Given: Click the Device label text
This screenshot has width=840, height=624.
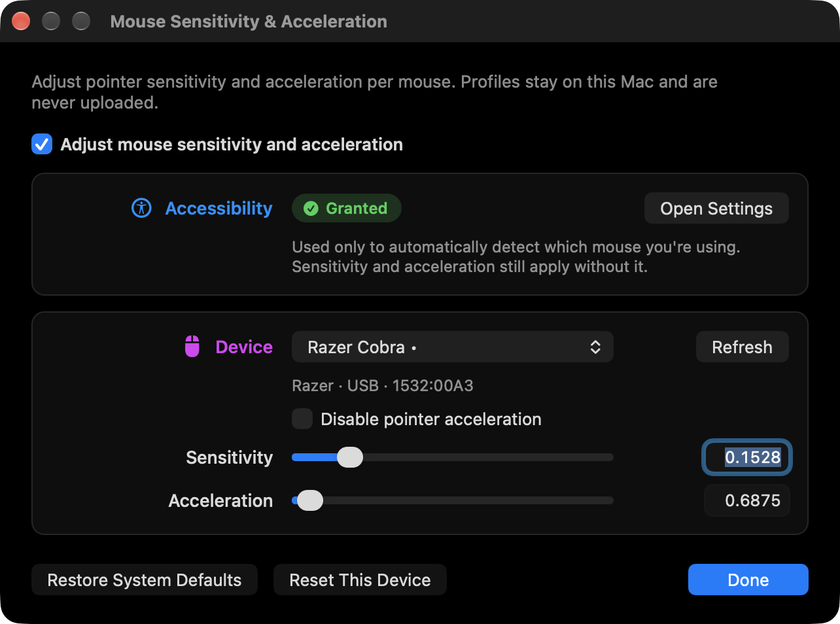Looking at the screenshot, I should click(244, 347).
